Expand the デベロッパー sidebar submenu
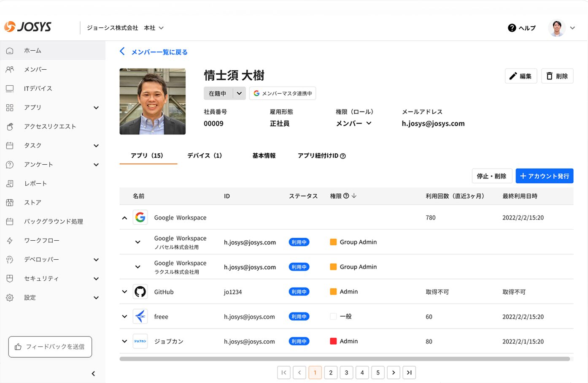 coord(96,260)
